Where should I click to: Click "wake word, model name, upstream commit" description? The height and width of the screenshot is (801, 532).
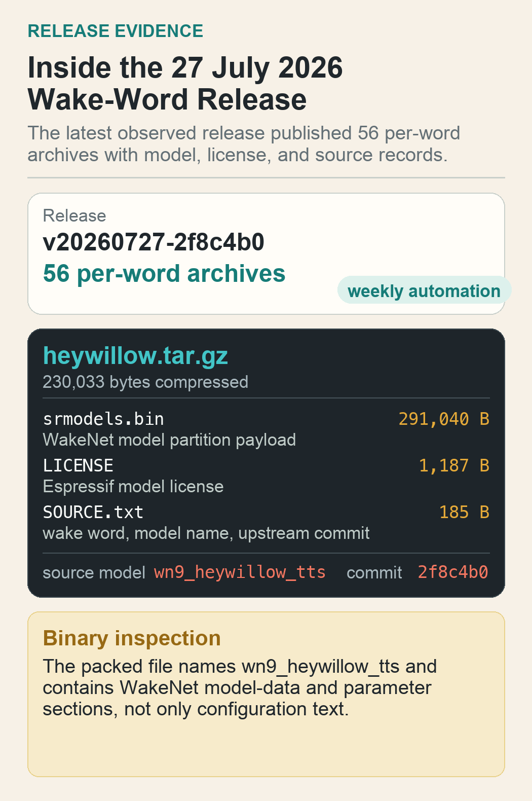(x=206, y=533)
